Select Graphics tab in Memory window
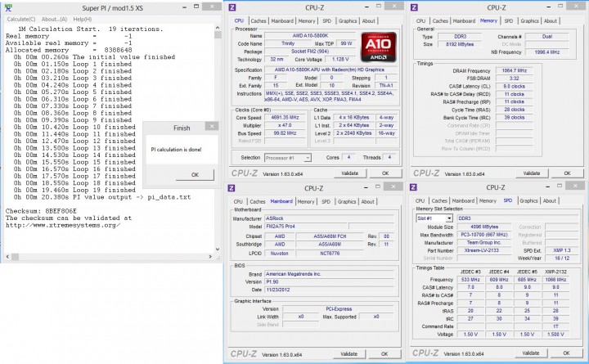This screenshot has height=364, width=589. click(529, 21)
